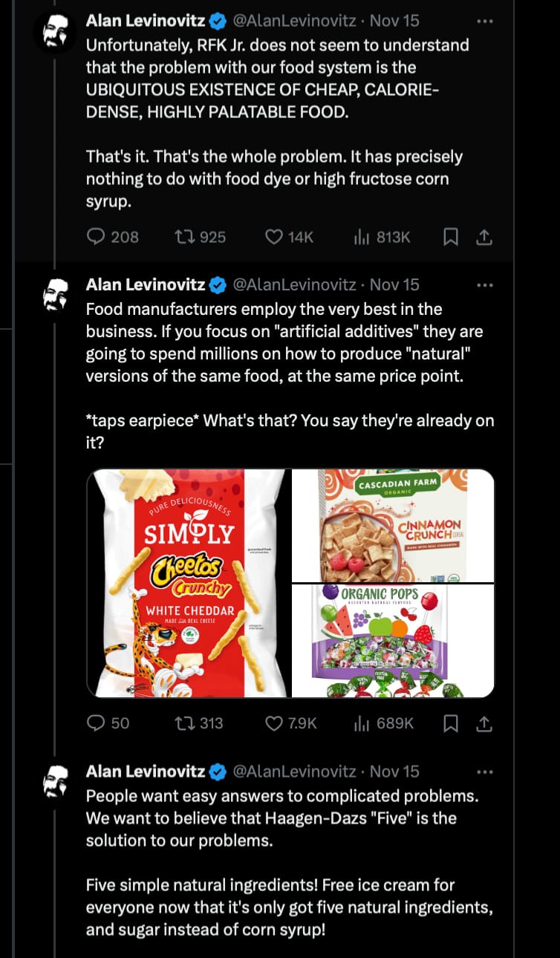View analytics showing 689K views
The width and height of the screenshot is (560, 958).
(x=383, y=723)
